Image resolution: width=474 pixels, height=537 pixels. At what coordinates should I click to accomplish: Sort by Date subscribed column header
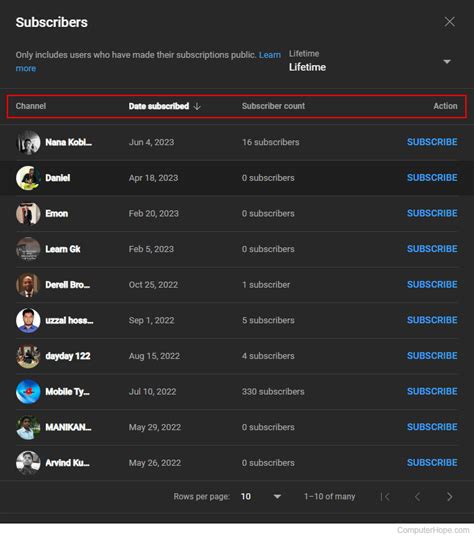coord(159,106)
